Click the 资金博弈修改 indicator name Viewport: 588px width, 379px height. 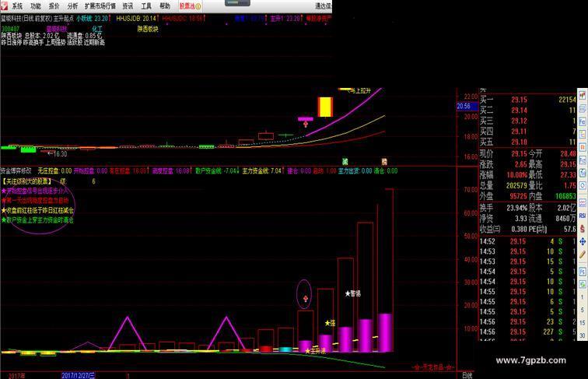pyautogui.click(x=16, y=170)
